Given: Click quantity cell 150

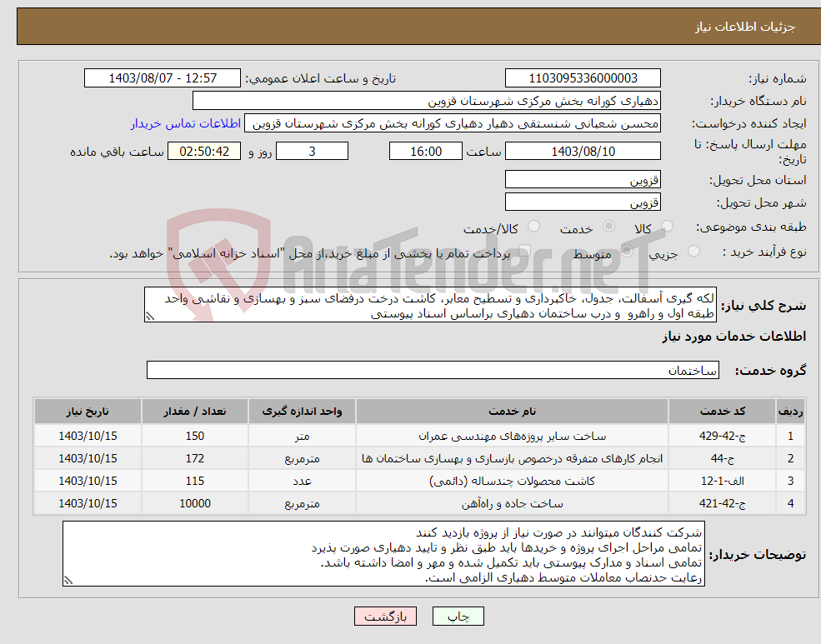Looking at the screenshot, I should [x=195, y=436].
